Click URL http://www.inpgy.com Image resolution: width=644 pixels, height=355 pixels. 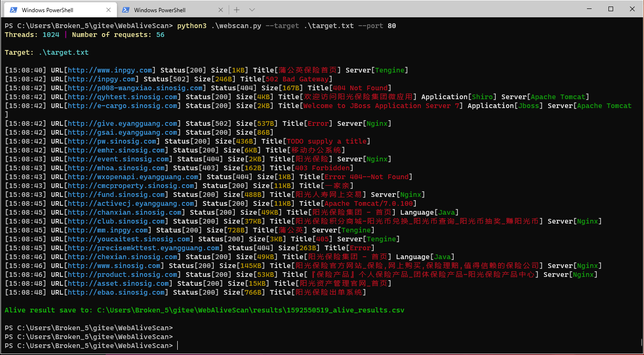tap(110, 70)
